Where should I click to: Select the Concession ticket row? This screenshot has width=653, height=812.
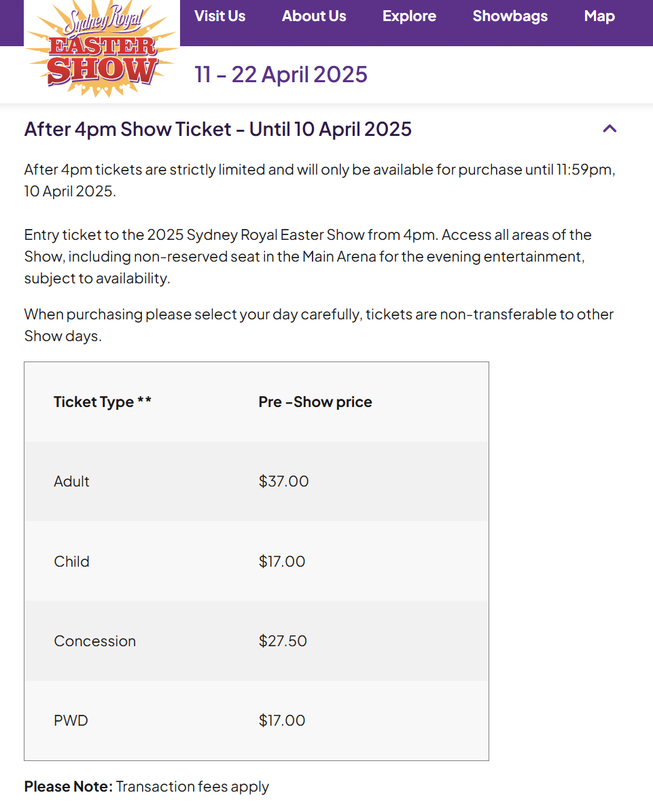256,641
